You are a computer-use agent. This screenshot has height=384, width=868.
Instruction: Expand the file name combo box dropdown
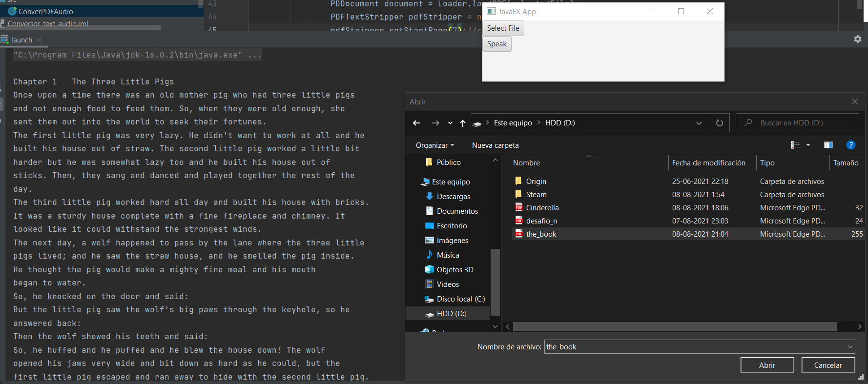pyautogui.click(x=850, y=346)
